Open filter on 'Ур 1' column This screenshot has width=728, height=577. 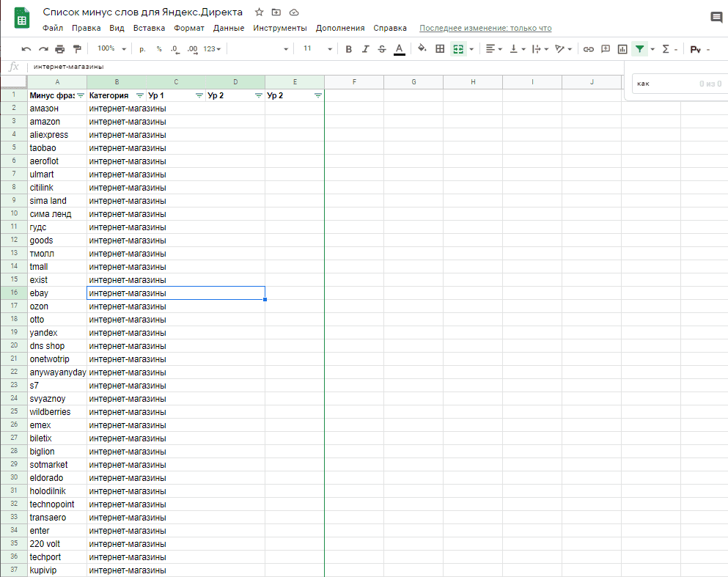click(x=199, y=95)
